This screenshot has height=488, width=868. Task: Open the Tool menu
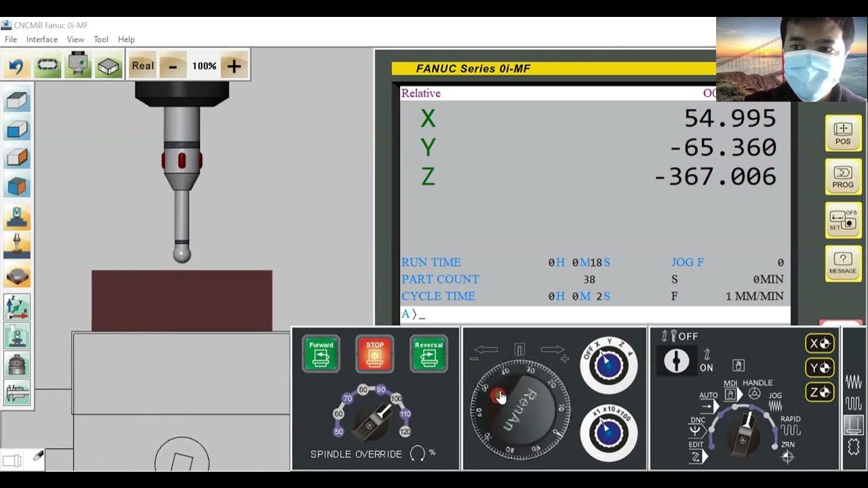(101, 39)
